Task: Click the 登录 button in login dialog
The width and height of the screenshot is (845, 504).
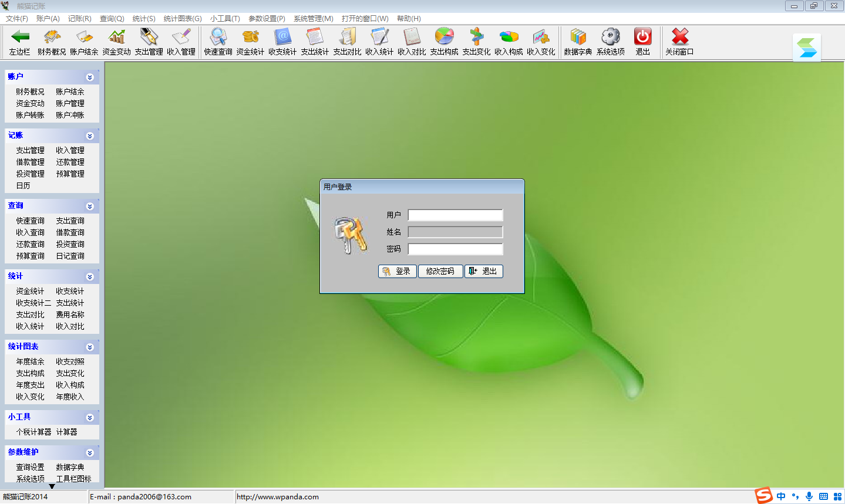Action: tap(398, 271)
